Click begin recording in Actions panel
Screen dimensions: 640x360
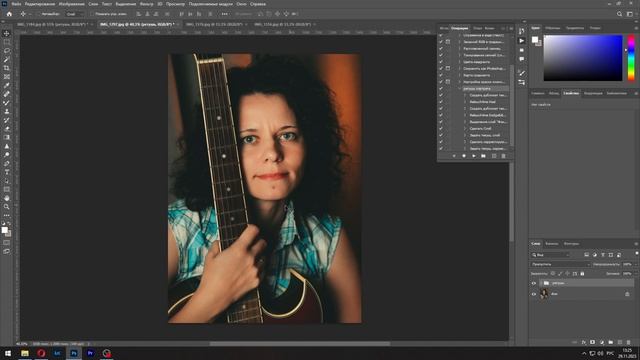pos(464,156)
